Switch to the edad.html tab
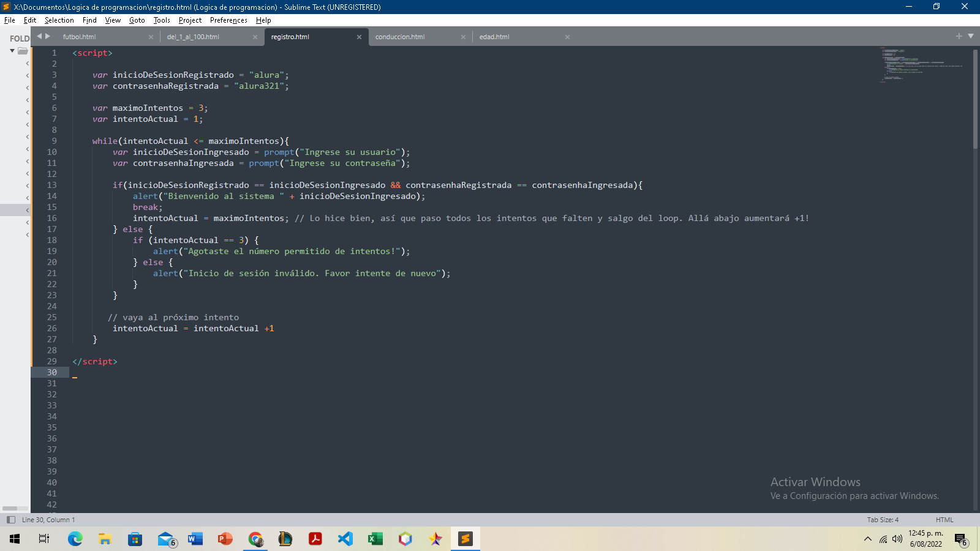 [x=494, y=37]
